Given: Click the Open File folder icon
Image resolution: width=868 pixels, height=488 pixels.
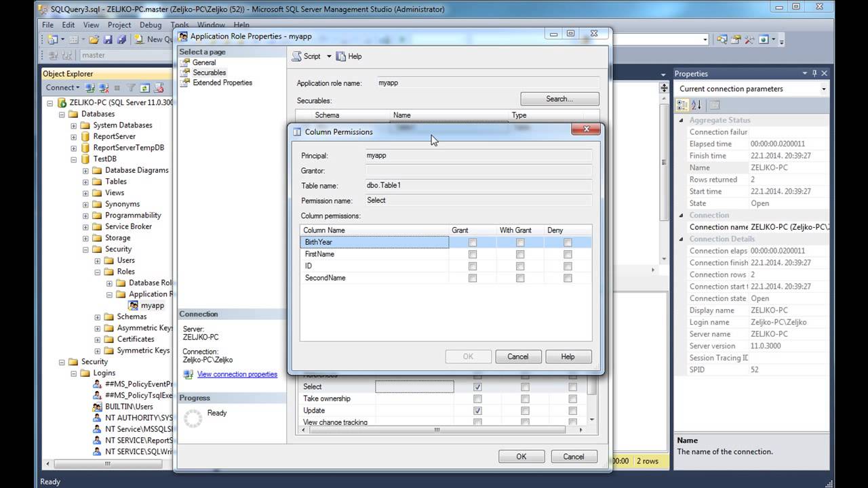Looking at the screenshot, I should tap(94, 39).
